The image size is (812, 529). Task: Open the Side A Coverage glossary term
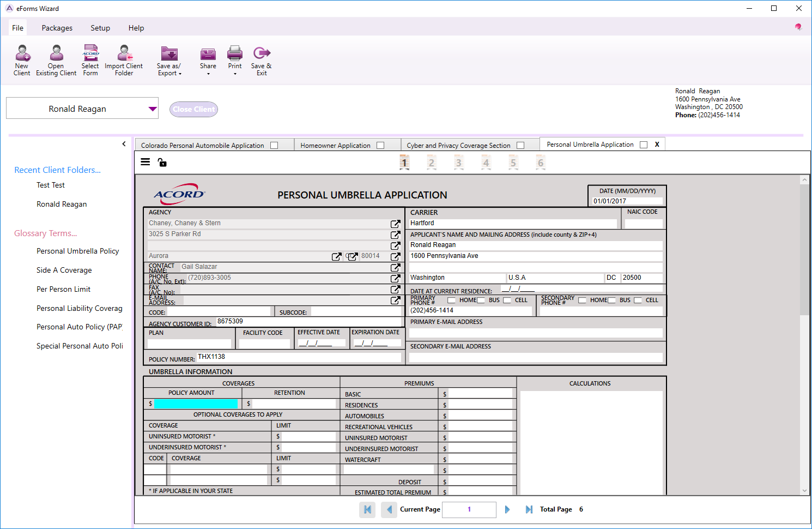64,270
